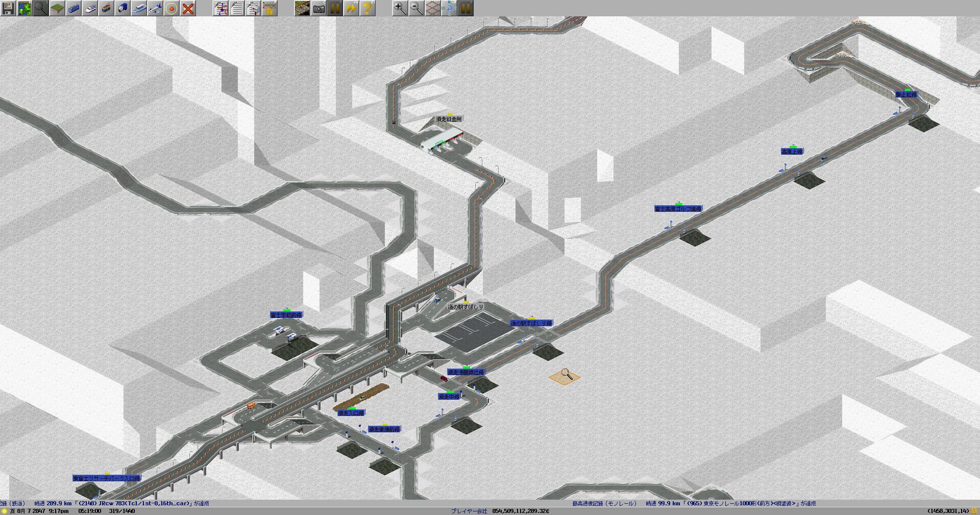Select the red X remove tool
This screenshot has height=515, width=980.
tap(188, 8)
